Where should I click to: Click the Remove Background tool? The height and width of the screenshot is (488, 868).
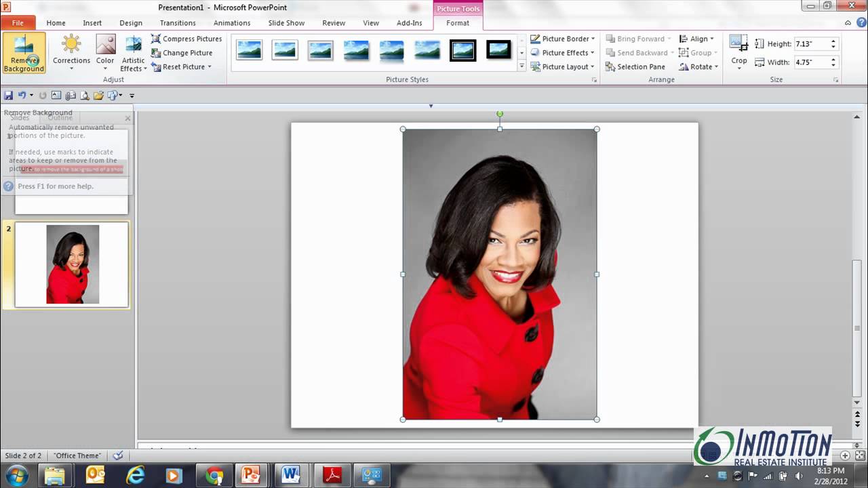(x=24, y=53)
